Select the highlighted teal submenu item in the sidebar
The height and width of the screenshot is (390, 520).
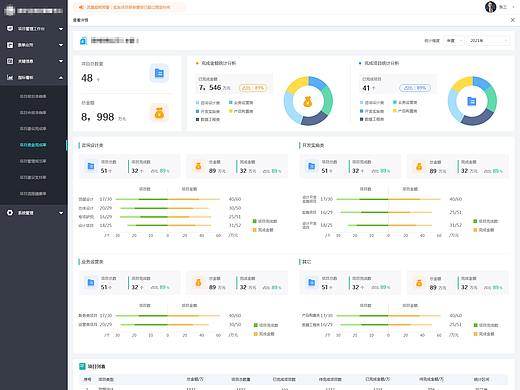[x=33, y=145]
